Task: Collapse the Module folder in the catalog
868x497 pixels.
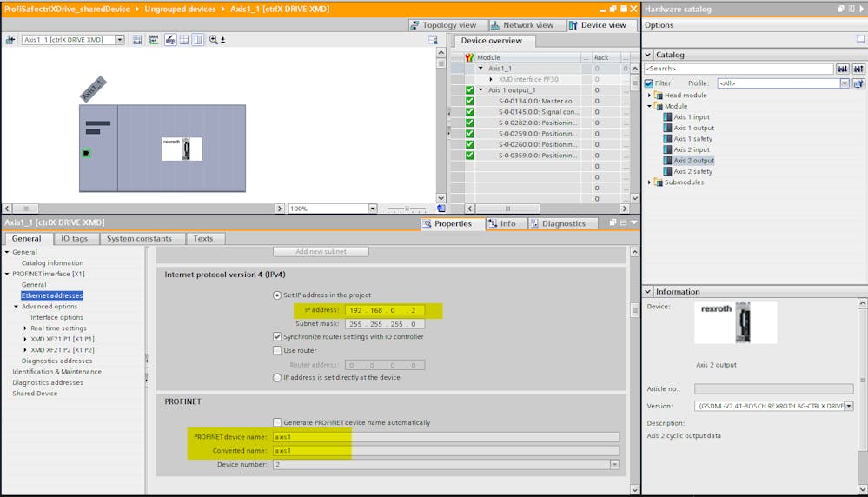Action: [650, 106]
